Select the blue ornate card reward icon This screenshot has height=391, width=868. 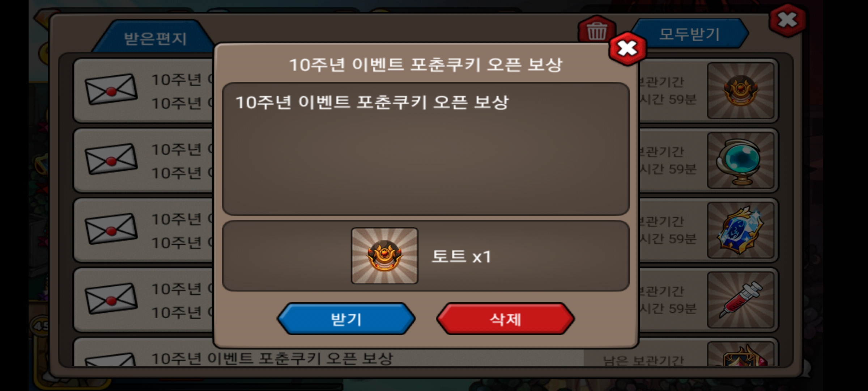741,230
